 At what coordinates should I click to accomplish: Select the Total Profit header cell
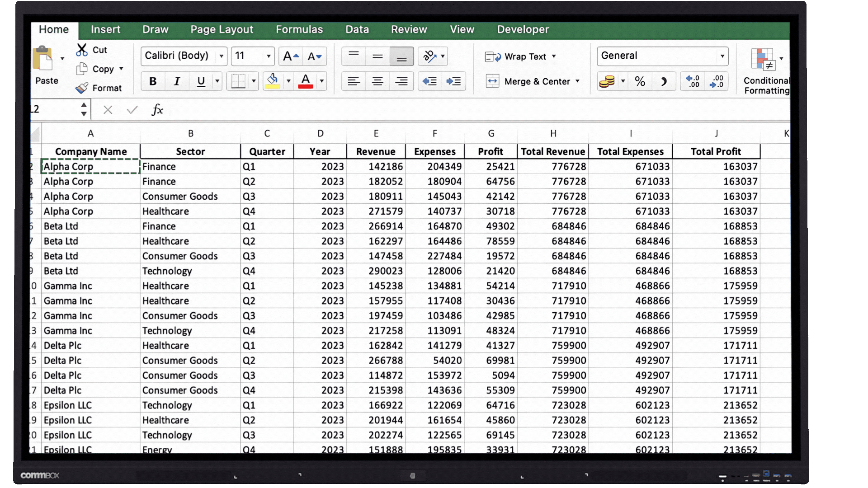(x=716, y=152)
